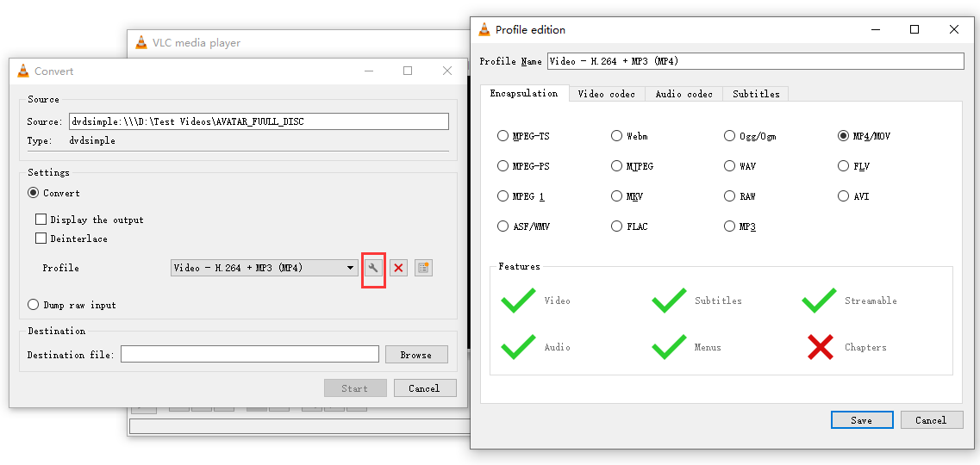Viewport: 980px width, 465px height.
Task: Select the Convert radio option
Action: (33, 193)
